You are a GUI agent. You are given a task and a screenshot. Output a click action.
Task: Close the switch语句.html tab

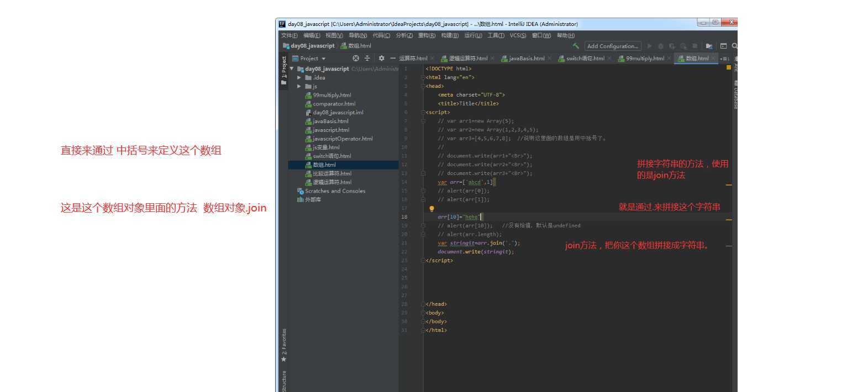tap(609, 58)
